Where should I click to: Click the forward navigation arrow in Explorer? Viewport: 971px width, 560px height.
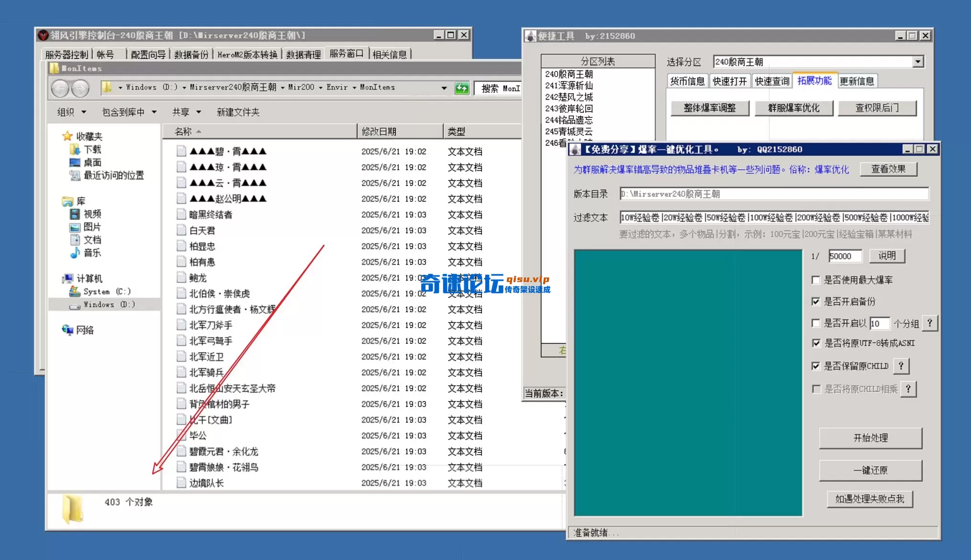(80, 88)
